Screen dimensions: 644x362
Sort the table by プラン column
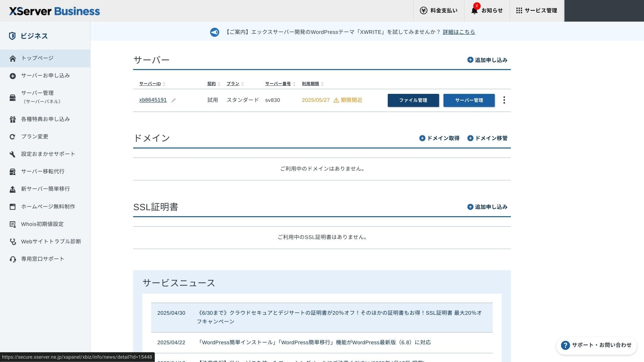235,84
